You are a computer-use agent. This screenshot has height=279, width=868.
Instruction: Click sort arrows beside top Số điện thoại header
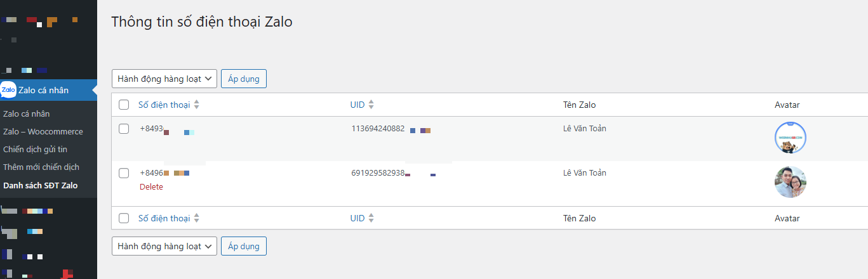click(196, 105)
